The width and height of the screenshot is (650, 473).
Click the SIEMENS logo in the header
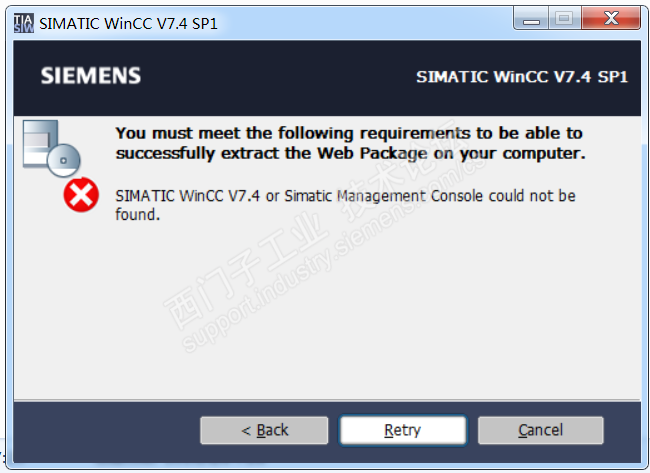pyautogui.click(x=91, y=77)
